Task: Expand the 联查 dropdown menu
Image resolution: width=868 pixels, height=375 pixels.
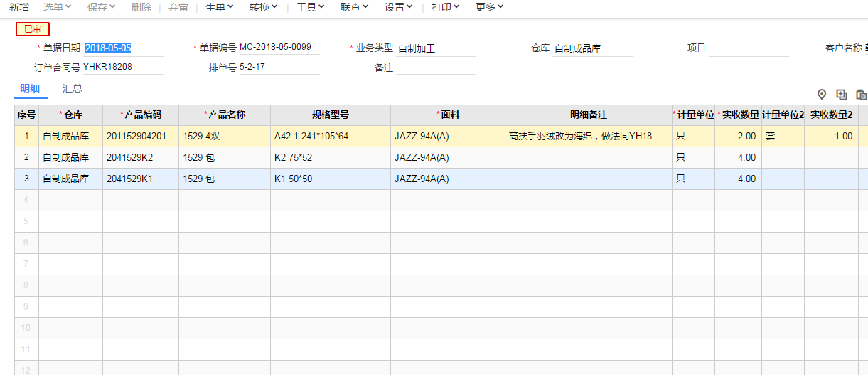Action: tap(354, 7)
